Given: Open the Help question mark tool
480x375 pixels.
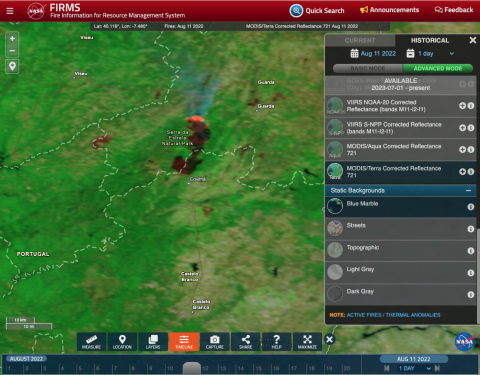Looking at the screenshot, I should (276, 342).
